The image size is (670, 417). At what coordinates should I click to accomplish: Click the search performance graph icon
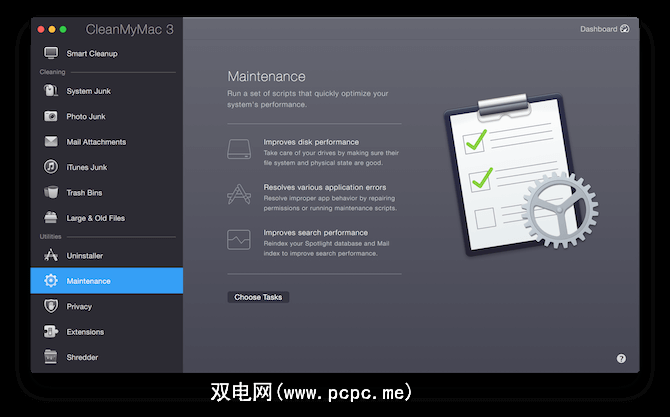tap(239, 240)
